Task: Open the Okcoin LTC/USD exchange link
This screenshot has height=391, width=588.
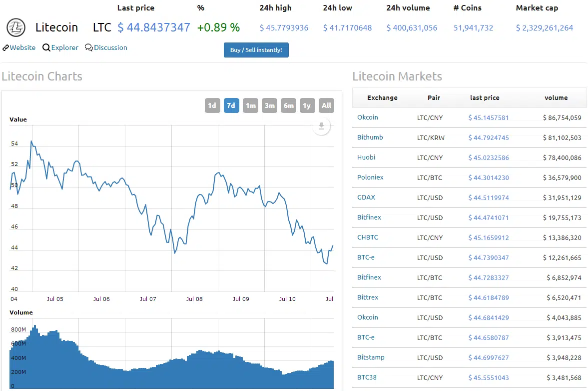Action: 368,317
